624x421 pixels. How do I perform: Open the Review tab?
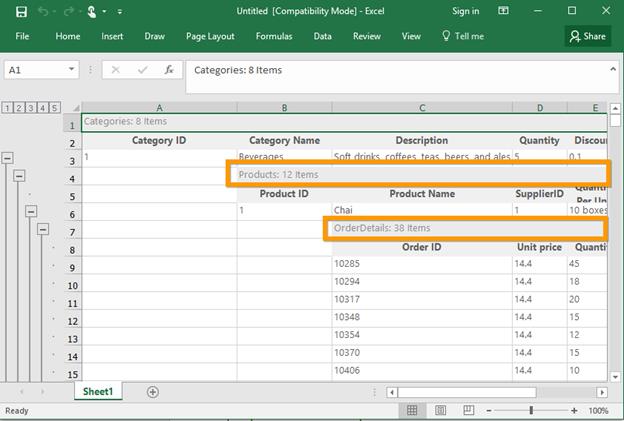(x=367, y=36)
